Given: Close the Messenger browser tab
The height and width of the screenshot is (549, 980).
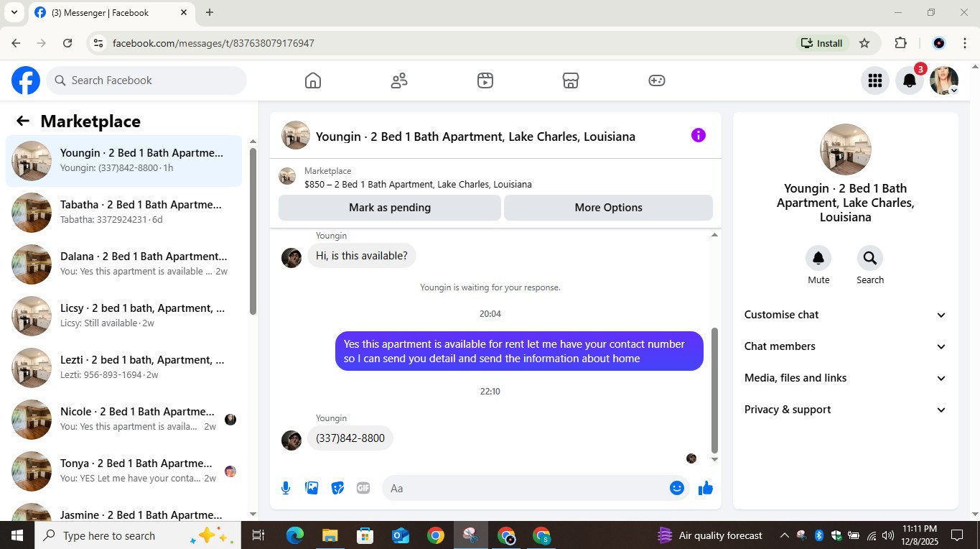Looking at the screenshot, I should click(x=184, y=12).
